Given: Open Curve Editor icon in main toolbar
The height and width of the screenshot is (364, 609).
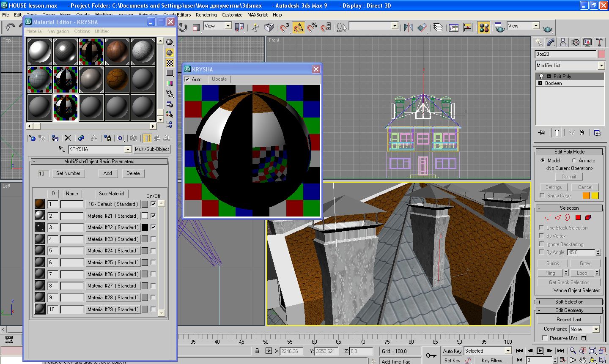Looking at the screenshot, I should point(454,27).
